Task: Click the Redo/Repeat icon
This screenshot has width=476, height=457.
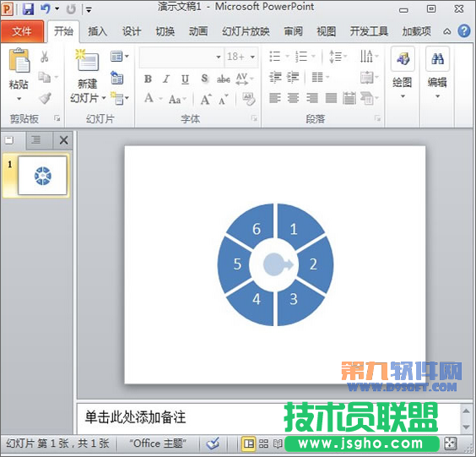Action: pos(71,9)
